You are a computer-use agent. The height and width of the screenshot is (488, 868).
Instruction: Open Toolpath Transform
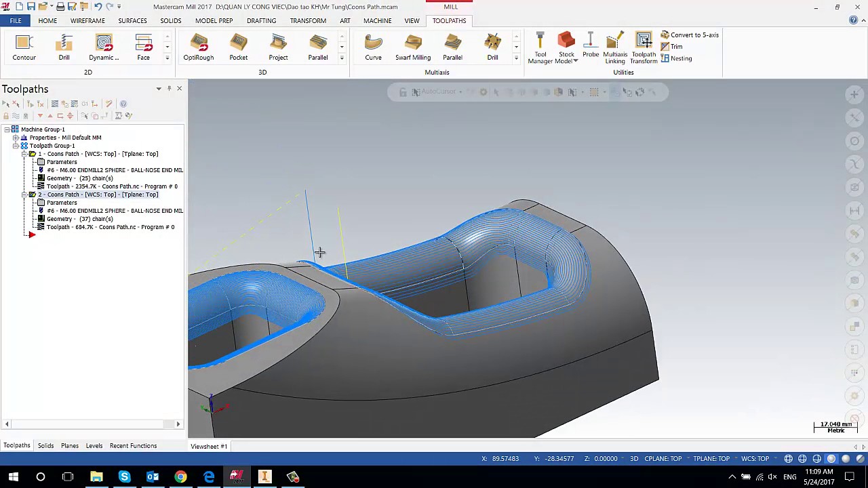[644, 49]
